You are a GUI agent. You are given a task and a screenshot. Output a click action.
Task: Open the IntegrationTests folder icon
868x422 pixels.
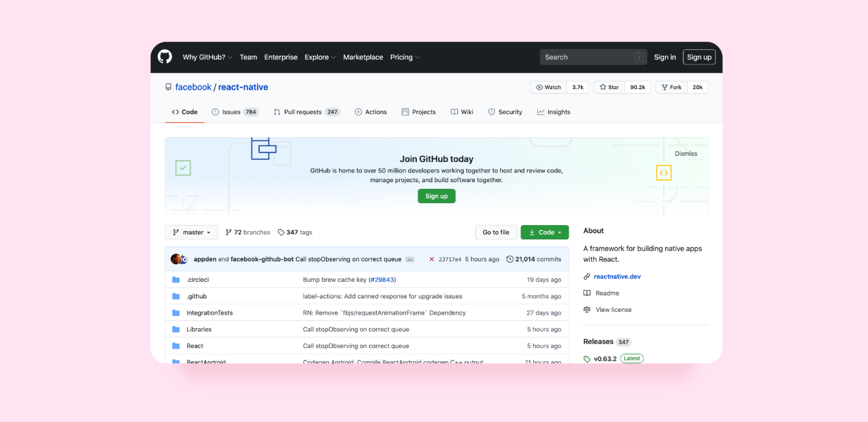(176, 313)
